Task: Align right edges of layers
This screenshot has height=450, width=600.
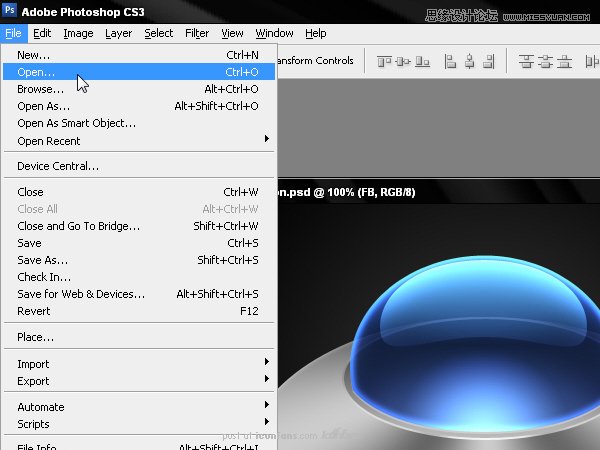Action: point(489,61)
